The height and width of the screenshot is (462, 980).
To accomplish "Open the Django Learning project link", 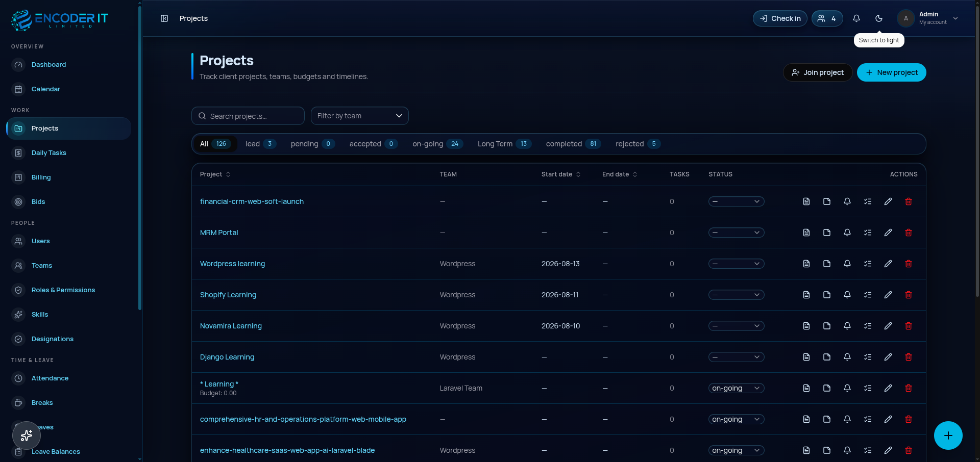I will coord(227,357).
